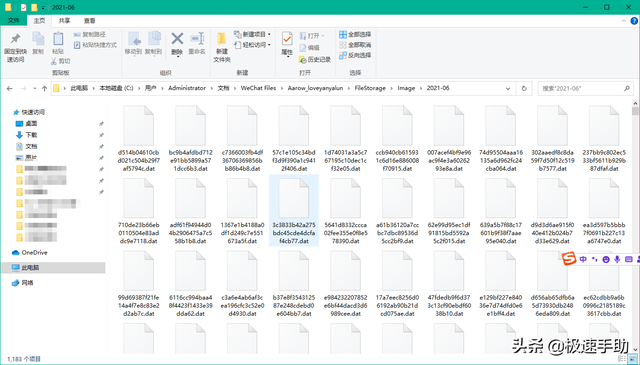
Task: Click the New folder ribbon icon
Action: click(x=222, y=39)
